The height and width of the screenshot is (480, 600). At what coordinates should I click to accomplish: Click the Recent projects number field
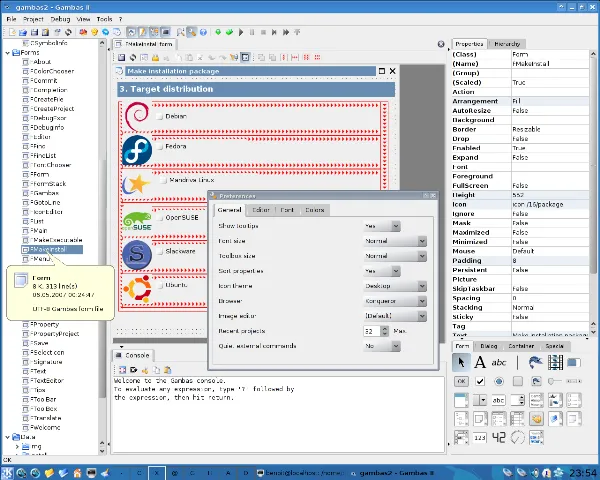tap(370, 330)
